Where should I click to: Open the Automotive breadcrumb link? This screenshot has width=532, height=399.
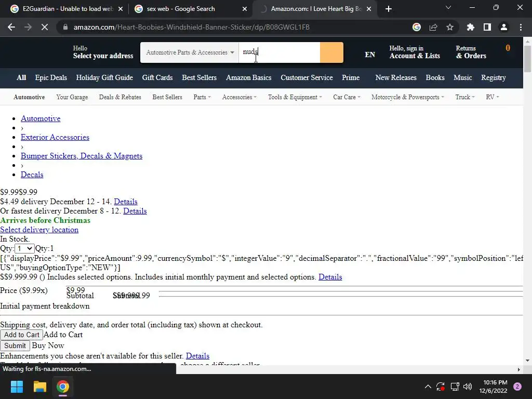click(x=41, y=118)
